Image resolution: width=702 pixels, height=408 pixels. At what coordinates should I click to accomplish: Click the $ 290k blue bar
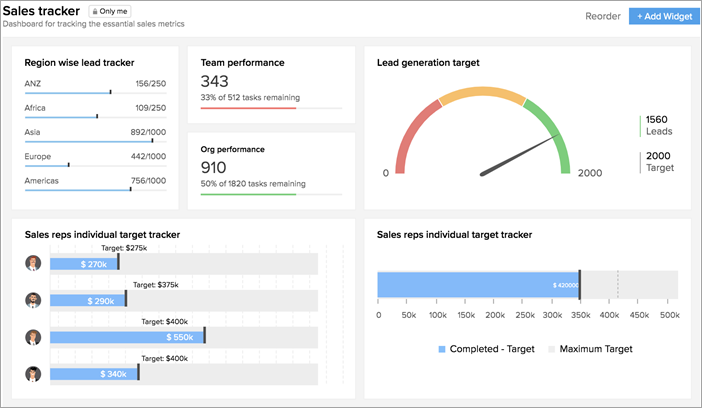tap(88, 301)
